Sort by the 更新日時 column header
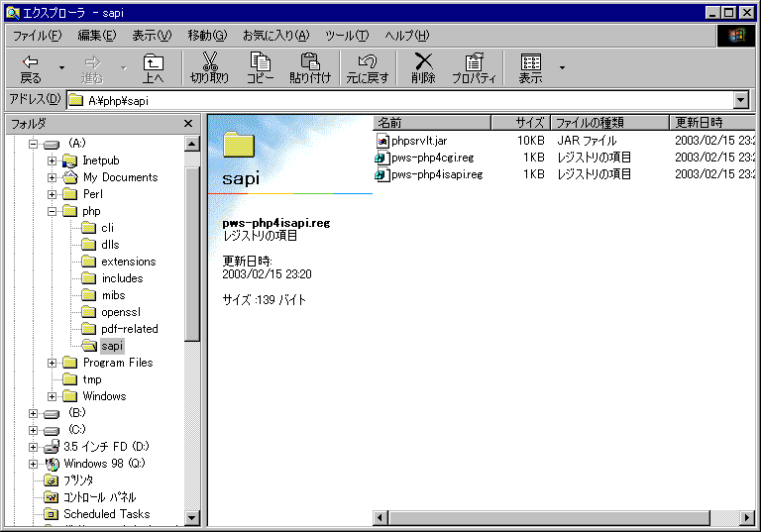Viewport: 761px width, 532px height. tap(712, 122)
